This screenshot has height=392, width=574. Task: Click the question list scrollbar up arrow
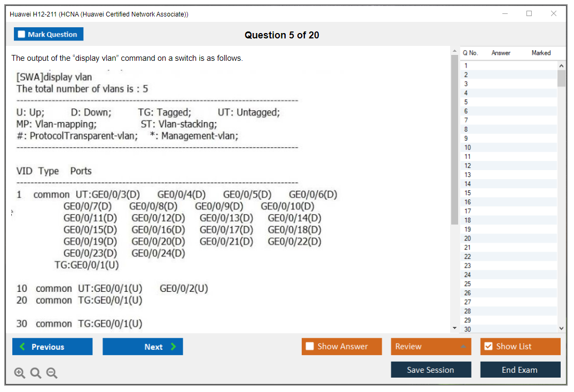[561, 66]
